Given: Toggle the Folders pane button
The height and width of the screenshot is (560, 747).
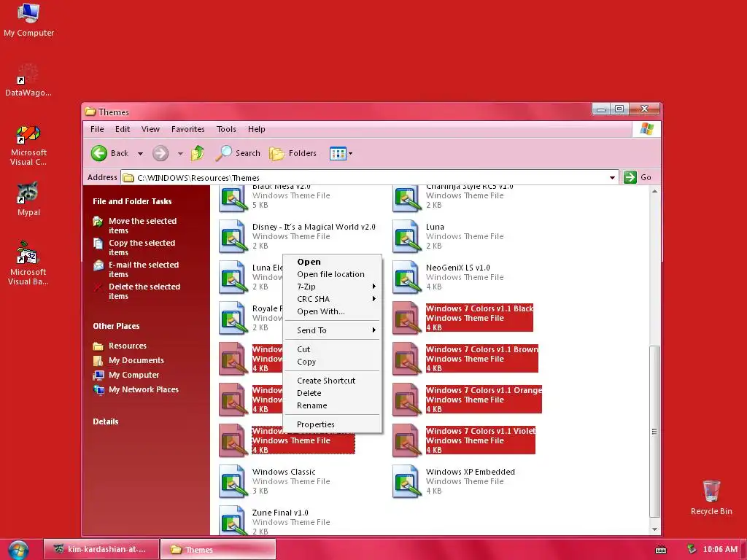Looking at the screenshot, I should (293, 153).
